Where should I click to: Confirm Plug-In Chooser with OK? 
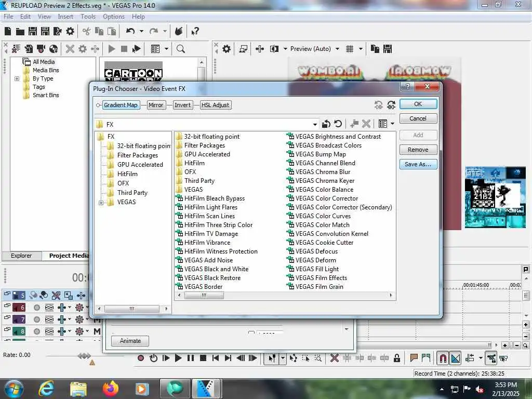click(418, 104)
